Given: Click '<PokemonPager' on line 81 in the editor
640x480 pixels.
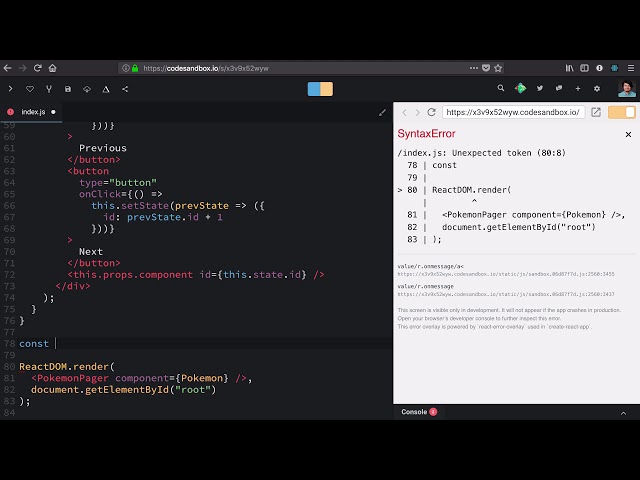Looking at the screenshot, I should 70,378.
